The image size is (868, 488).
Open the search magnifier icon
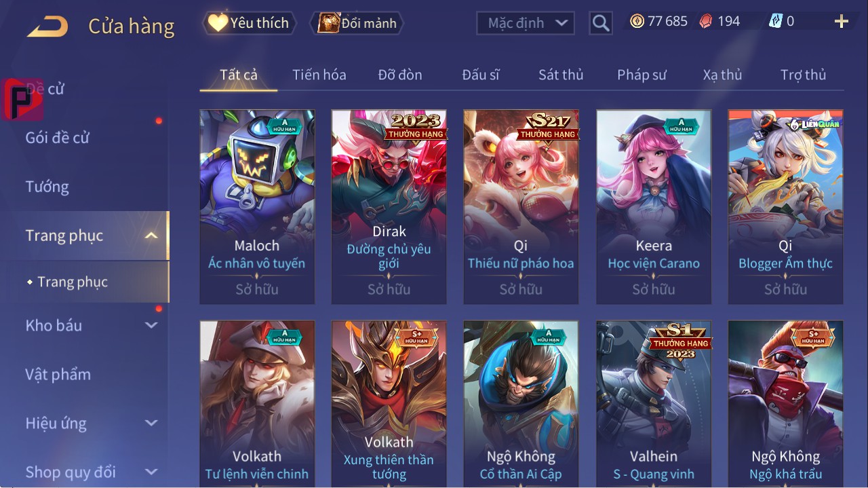(x=601, y=23)
